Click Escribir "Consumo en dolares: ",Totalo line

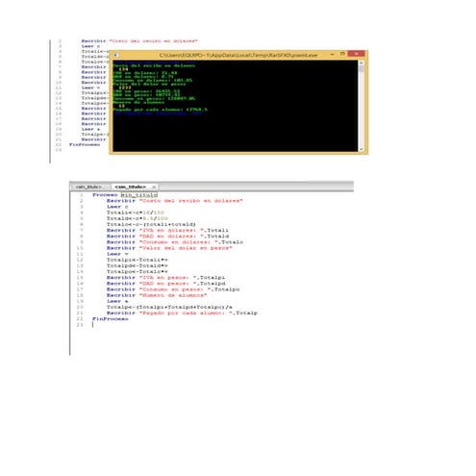point(175,242)
